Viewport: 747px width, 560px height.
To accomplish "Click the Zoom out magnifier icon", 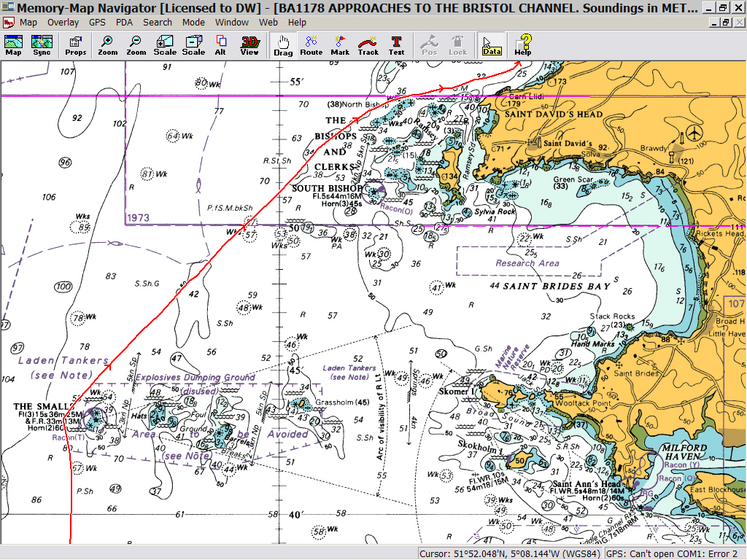I will click(136, 46).
